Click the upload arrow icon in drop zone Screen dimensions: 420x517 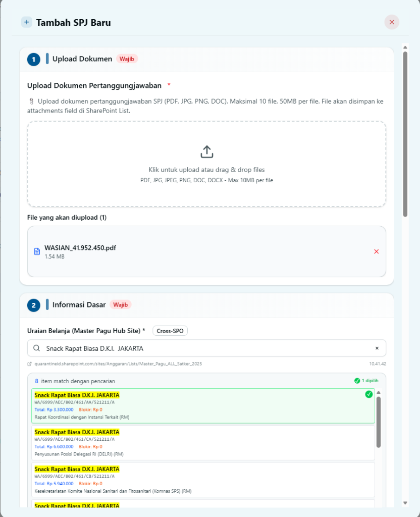coord(207,151)
